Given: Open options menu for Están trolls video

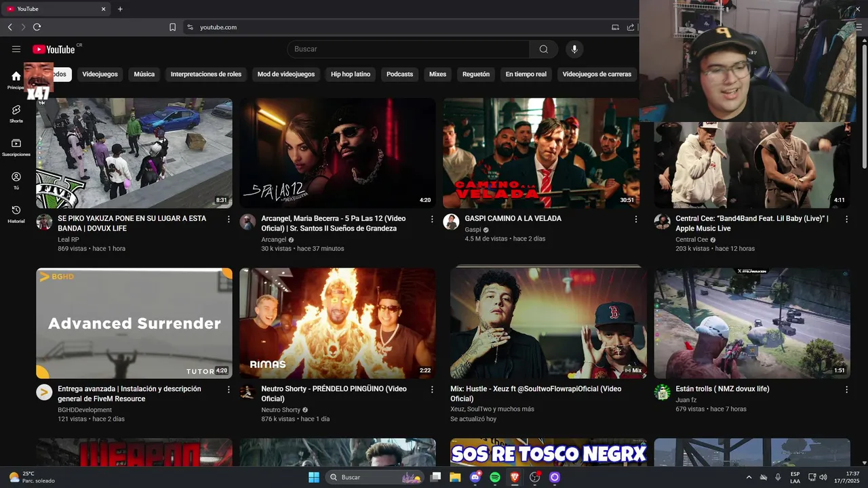Looking at the screenshot, I should tap(846, 389).
